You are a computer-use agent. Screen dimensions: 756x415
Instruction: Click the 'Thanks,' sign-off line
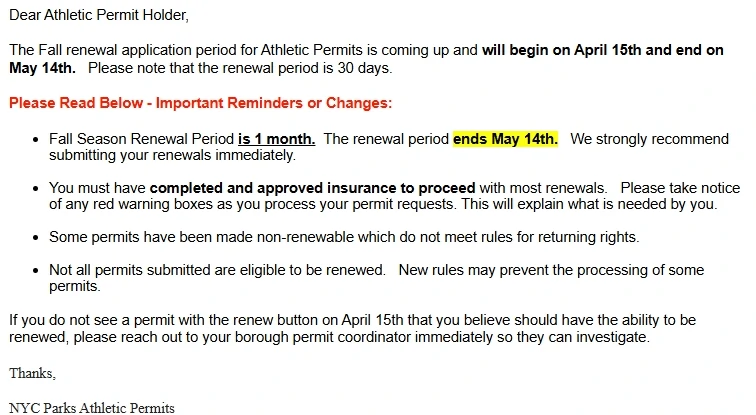coord(32,373)
